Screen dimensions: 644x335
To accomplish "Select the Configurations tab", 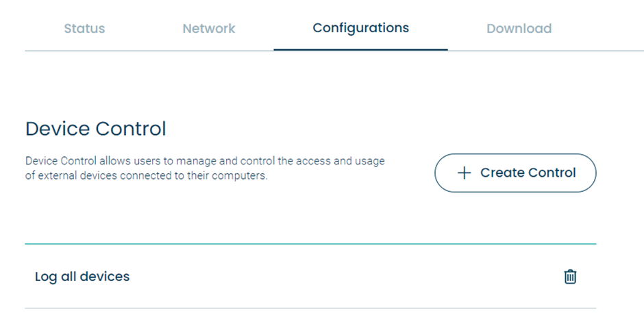I will (x=360, y=28).
